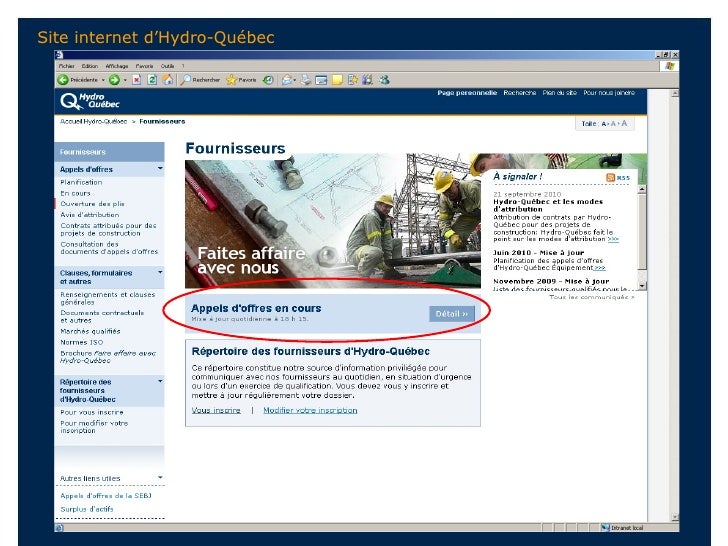Image resolution: width=728 pixels, height=546 pixels.
Task: Open the Favoris star toolbar button
Action: tap(241, 80)
